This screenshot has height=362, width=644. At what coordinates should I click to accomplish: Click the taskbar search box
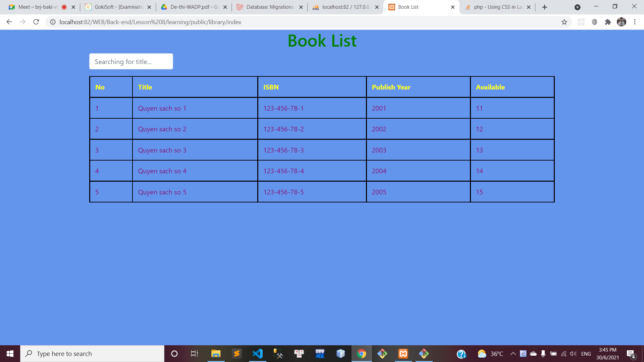tap(92, 354)
